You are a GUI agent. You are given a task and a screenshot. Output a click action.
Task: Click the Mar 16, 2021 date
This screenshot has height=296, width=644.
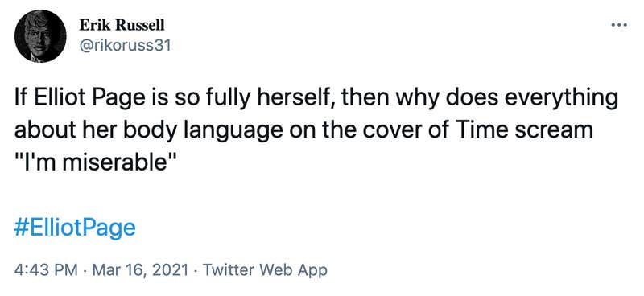(142, 270)
